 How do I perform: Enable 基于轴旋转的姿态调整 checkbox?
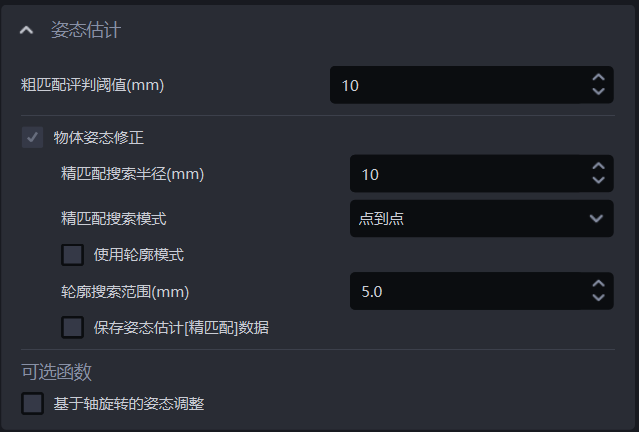(33, 403)
